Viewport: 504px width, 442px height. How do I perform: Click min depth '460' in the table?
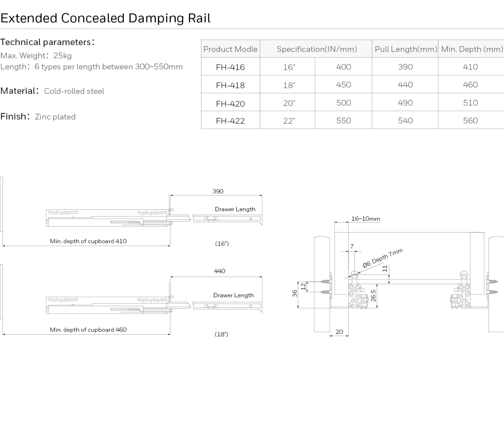[470, 85]
